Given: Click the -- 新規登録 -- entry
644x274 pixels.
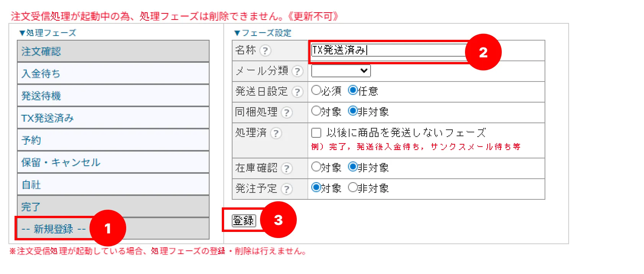Looking at the screenshot, I should pos(113,229).
